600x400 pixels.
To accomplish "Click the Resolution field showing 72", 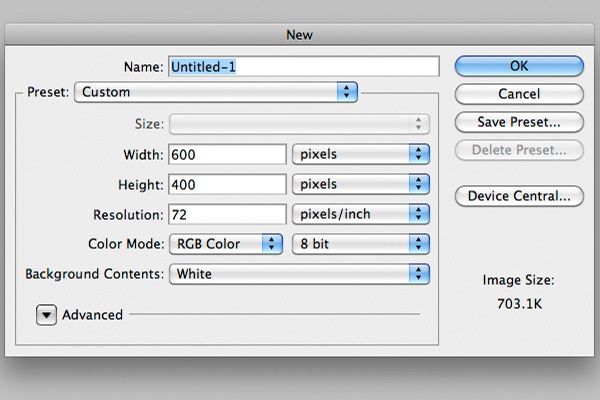I will [x=227, y=215].
